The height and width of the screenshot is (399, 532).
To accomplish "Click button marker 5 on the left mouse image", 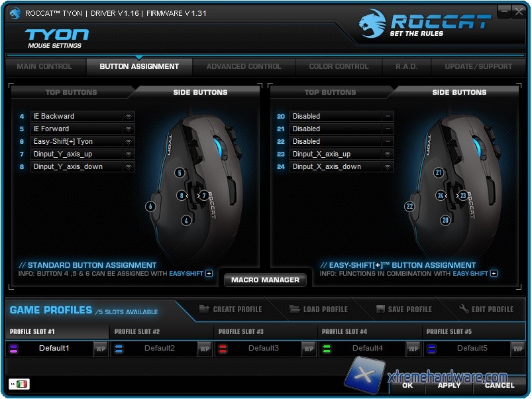I will pos(179,173).
